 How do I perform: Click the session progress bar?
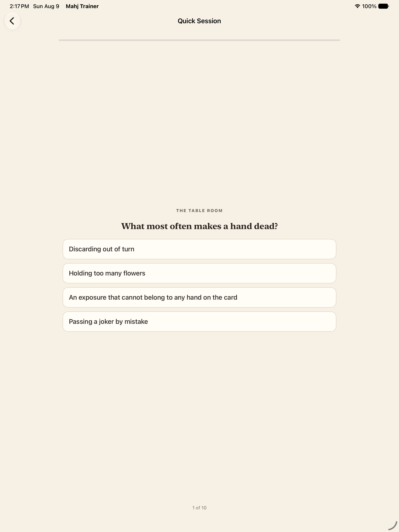199,40
